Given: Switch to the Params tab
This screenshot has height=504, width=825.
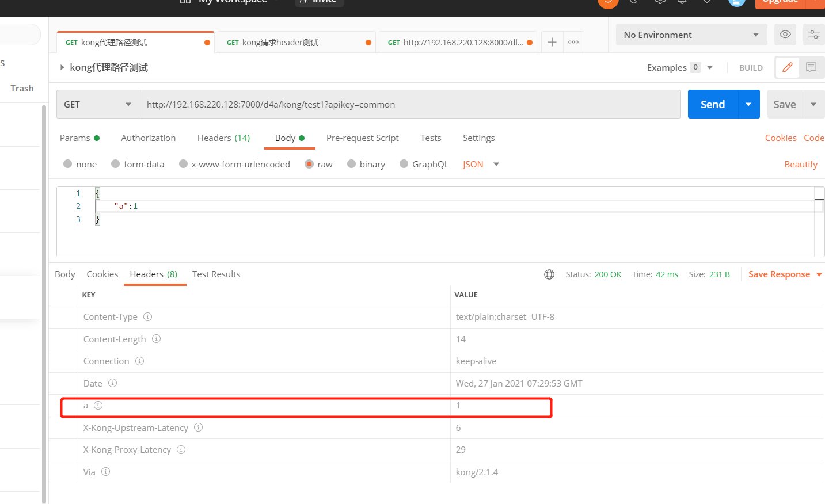Looking at the screenshot, I should pos(79,138).
